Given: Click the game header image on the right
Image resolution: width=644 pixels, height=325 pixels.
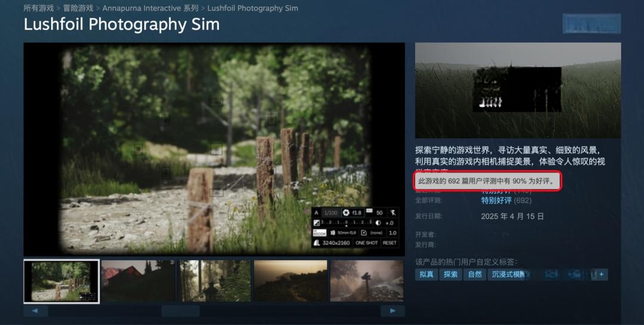Looking at the screenshot, I should coord(518,91).
